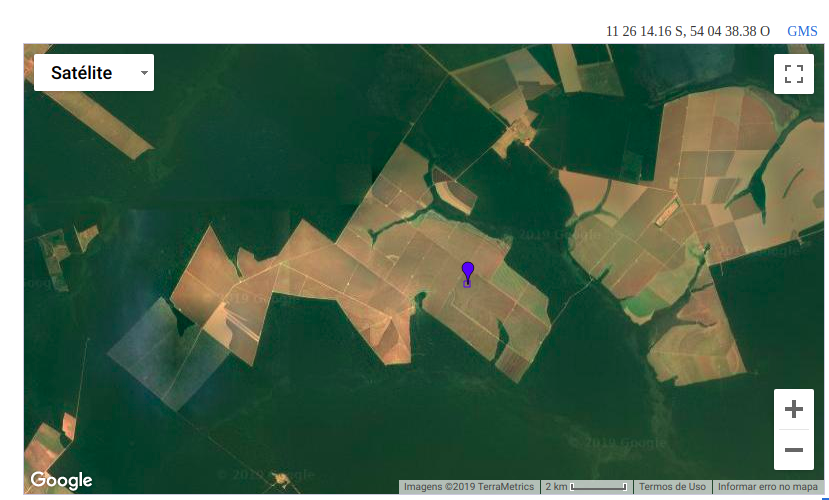Click Informar erro no mapa
The width and height of the screenshot is (829, 500).
[x=767, y=487]
